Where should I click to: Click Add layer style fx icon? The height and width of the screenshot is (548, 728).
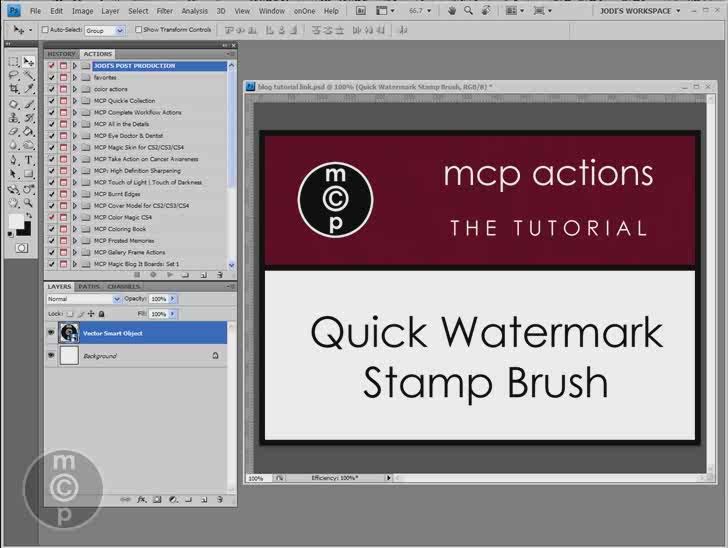(x=142, y=500)
